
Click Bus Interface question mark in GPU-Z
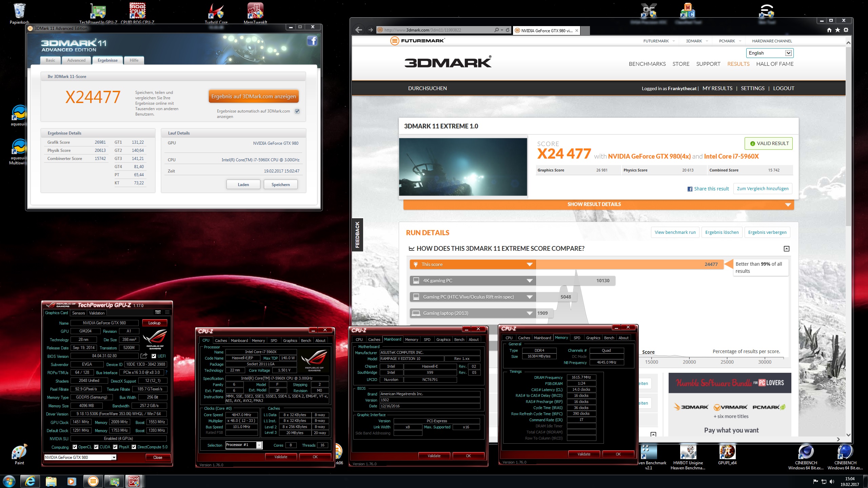coord(166,372)
